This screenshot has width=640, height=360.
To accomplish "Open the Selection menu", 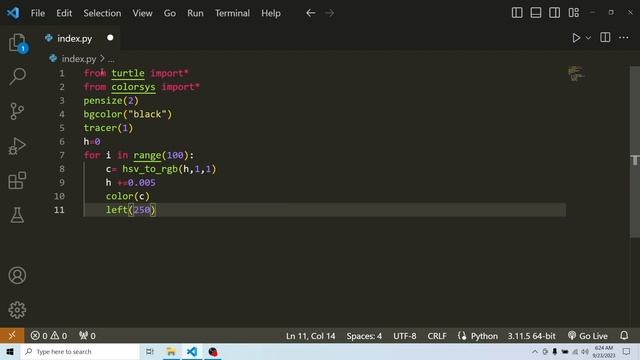I will pyautogui.click(x=102, y=13).
